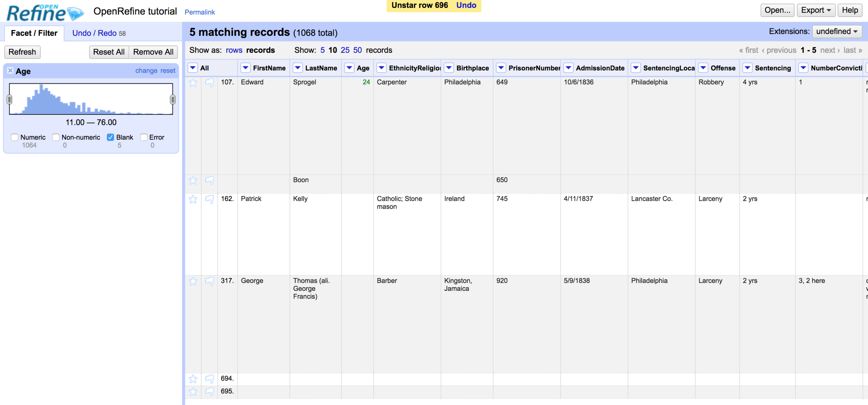868x405 pixels.
Task: Enable the Numeric checkbox in Age facet
Action: coord(15,137)
